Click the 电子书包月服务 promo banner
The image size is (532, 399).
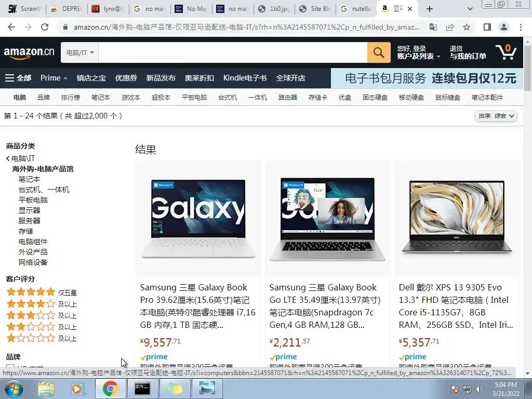427,78
